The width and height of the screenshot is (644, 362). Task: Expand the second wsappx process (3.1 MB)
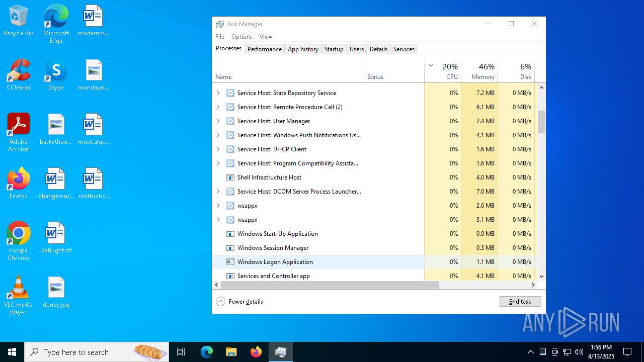tap(218, 220)
